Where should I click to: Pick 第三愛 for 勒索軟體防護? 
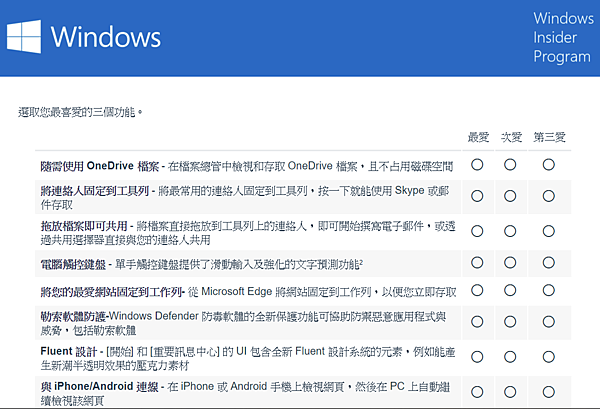[548, 323]
